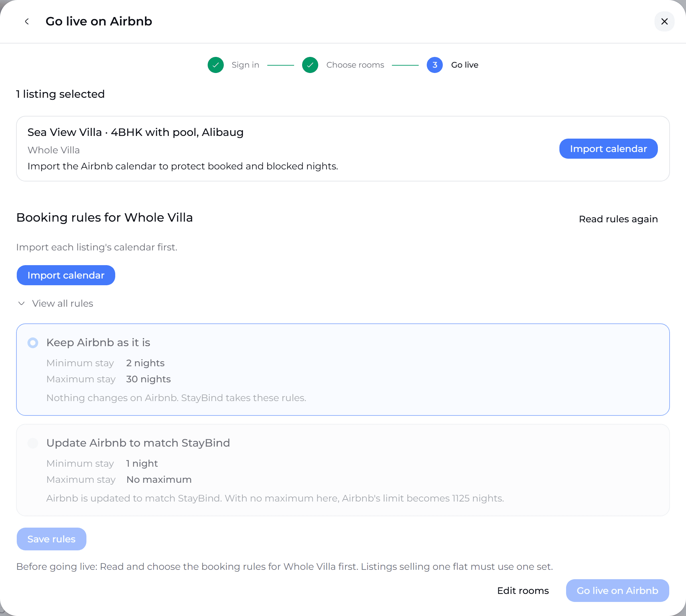Go back with the left arrow icon
This screenshot has height=616, width=686.
pos(27,21)
